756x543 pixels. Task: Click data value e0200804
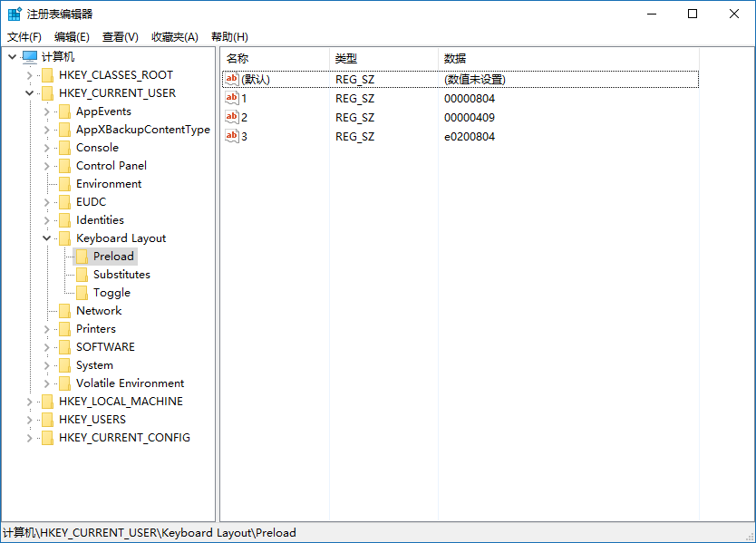pos(470,137)
